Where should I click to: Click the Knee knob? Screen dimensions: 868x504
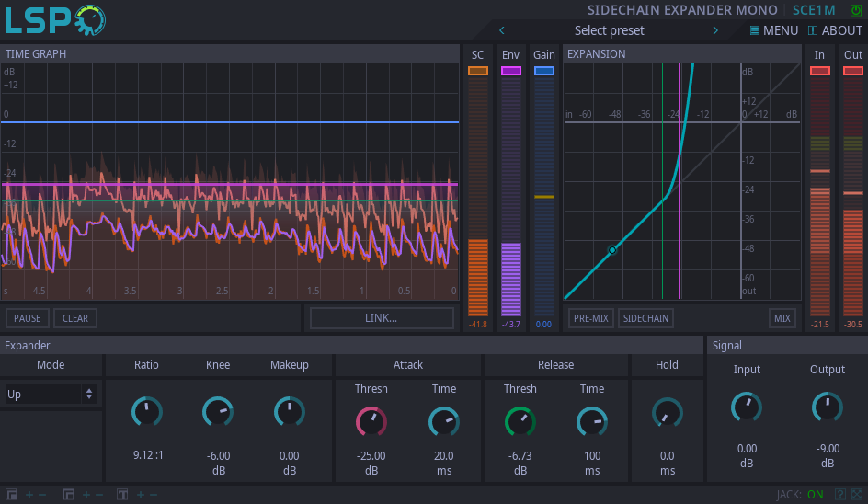pyautogui.click(x=218, y=412)
